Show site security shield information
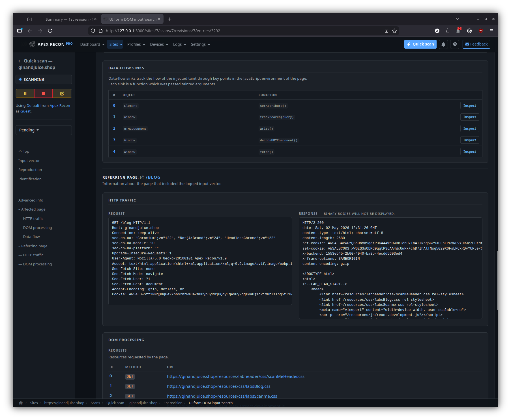 coord(93,31)
